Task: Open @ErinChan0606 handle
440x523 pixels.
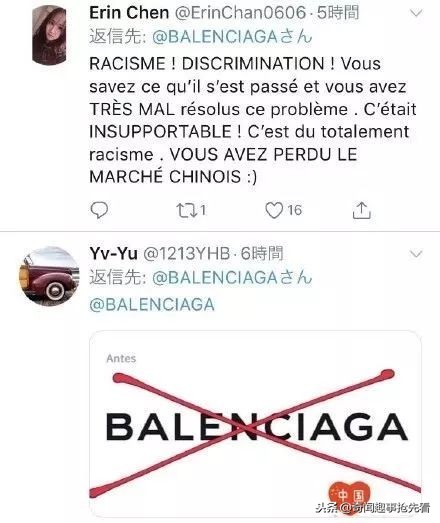Action: click(x=240, y=13)
